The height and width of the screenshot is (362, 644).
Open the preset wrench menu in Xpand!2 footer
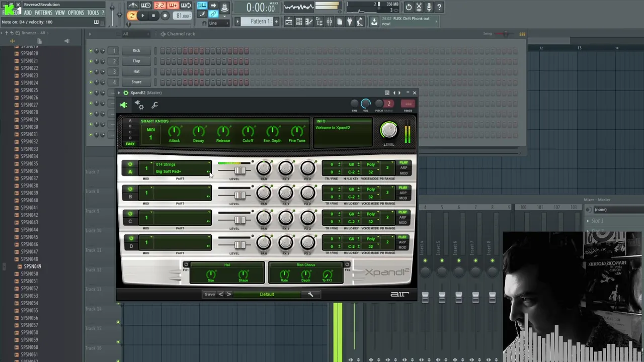point(310,294)
